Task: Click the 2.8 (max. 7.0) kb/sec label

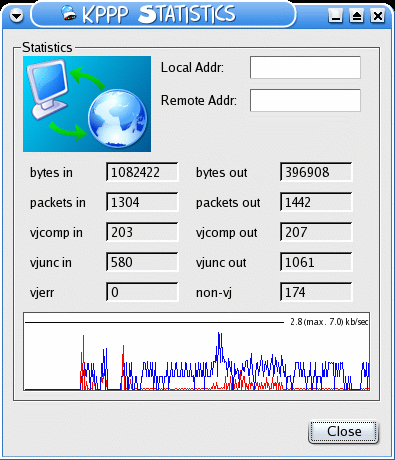Action: (x=329, y=322)
